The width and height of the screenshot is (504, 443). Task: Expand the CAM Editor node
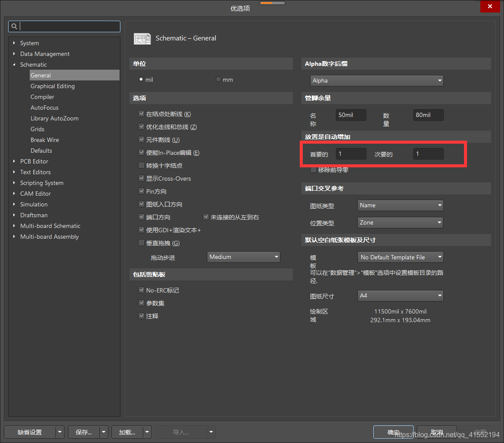(x=14, y=194)
